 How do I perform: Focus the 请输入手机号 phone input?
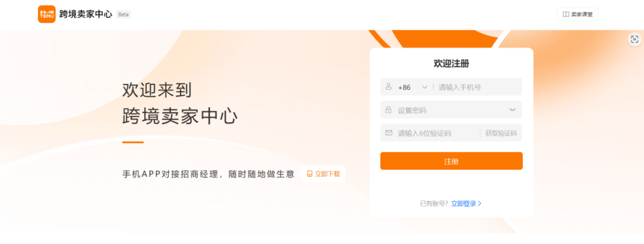coord(478,87)
